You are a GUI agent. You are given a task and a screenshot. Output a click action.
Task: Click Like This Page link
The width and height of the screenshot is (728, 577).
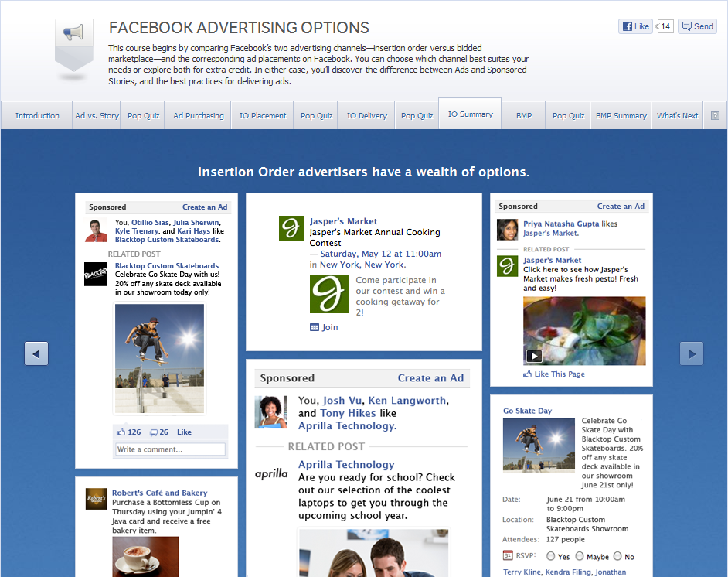coord(560,374)
